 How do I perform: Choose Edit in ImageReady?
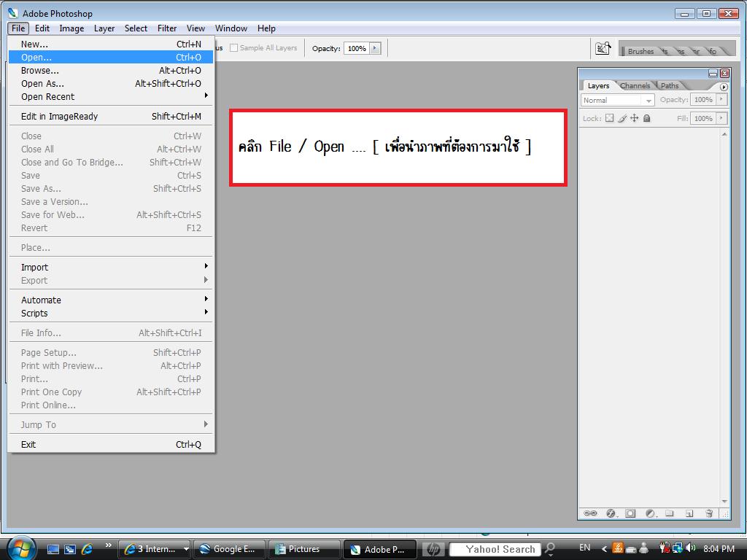[x=111, y=116]
